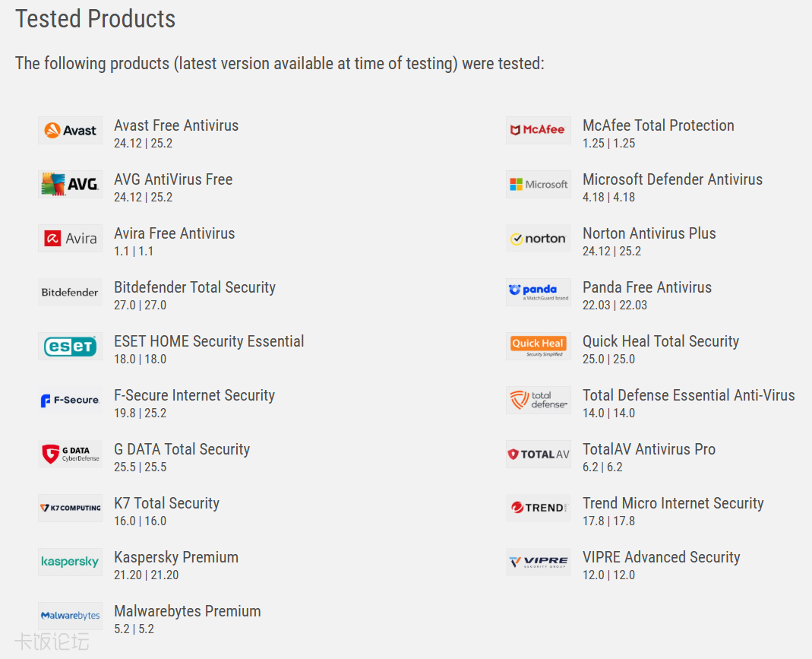Open the McAfee logo image
The height and width of the screenshot is (659, 812).
coord(538,130)
